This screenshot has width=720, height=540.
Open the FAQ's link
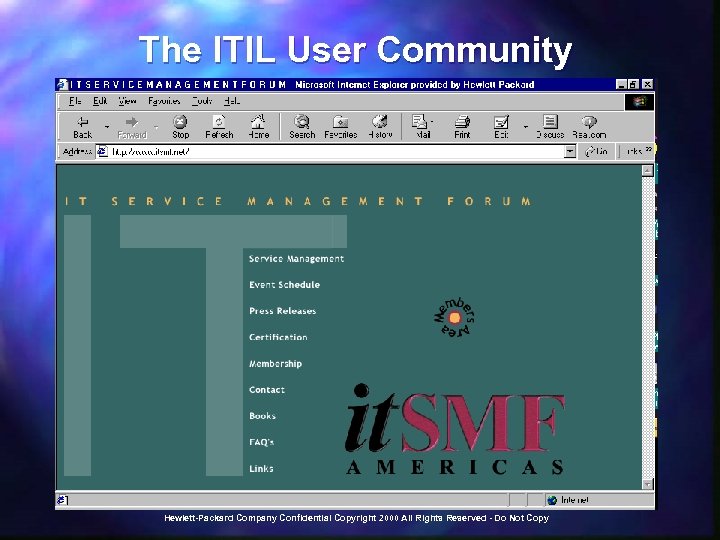coord(261,442)
